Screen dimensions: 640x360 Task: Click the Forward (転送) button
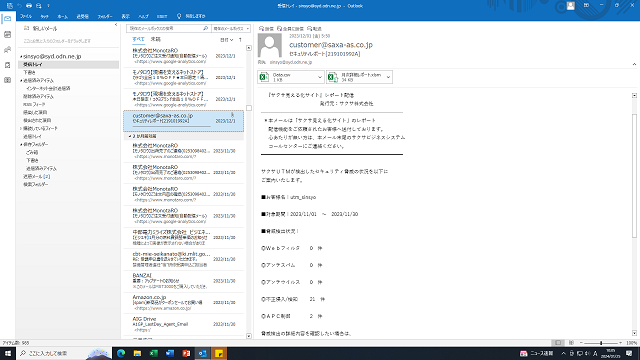click(314, 29)
